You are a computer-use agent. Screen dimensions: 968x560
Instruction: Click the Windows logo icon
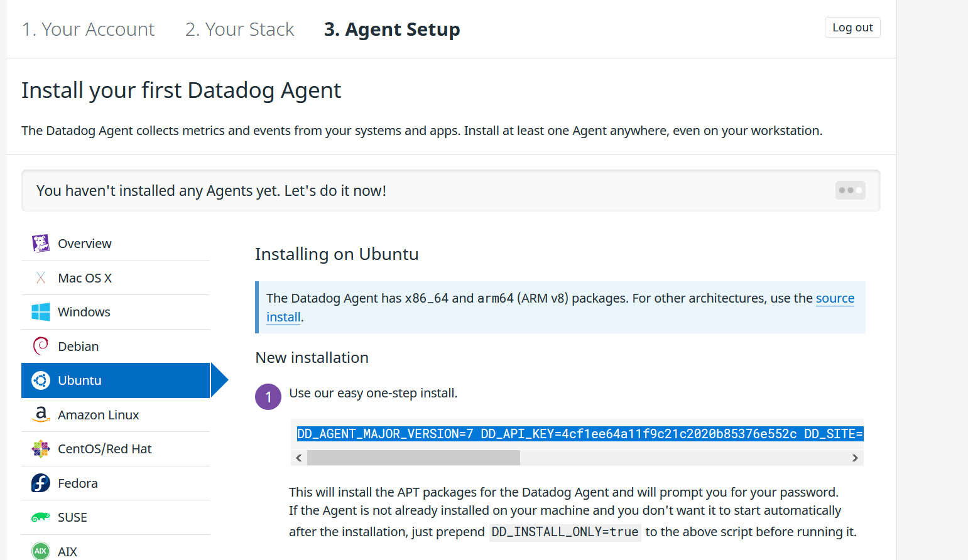click(x=41, y=312)
